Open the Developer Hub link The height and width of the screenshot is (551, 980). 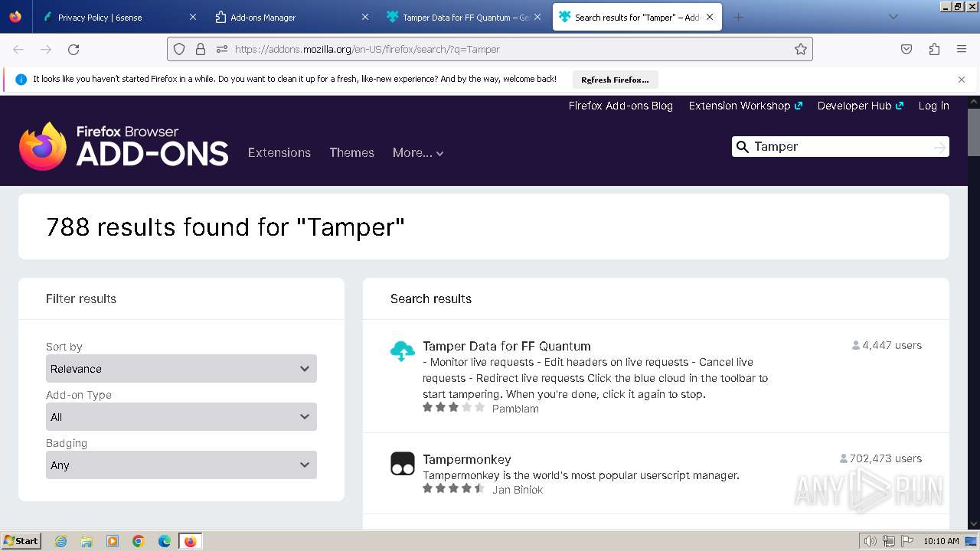tap(860, 106)
